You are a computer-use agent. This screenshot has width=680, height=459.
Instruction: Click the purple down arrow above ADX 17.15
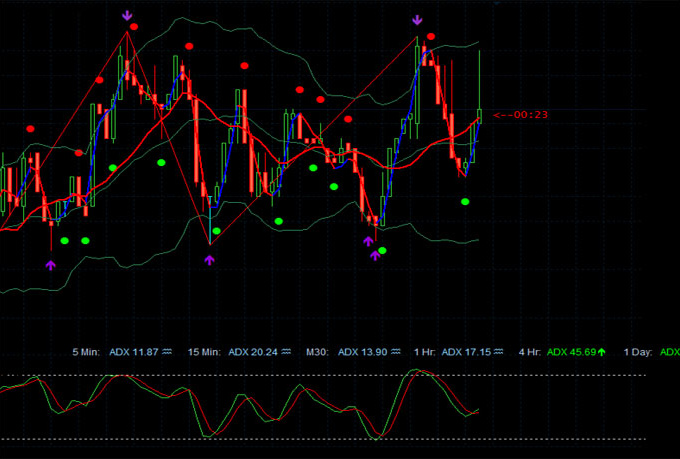point(417,20)
